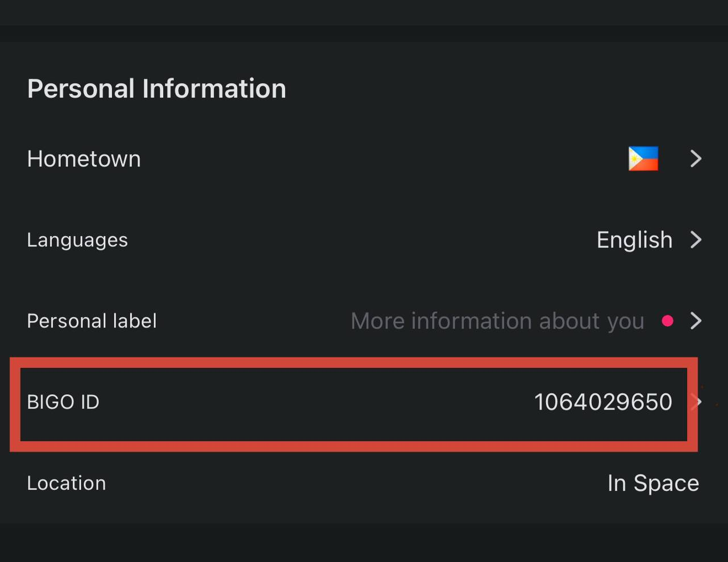Screen dimensions: 728x562
Task: Click the dark separator strip above Personal Information
Action: [x=364, y=33]
